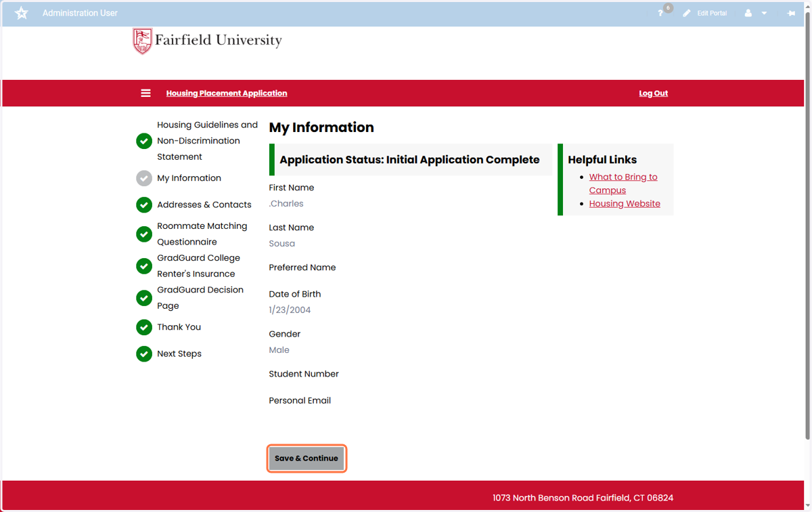Open the user account icon menu

pos(748,14)
